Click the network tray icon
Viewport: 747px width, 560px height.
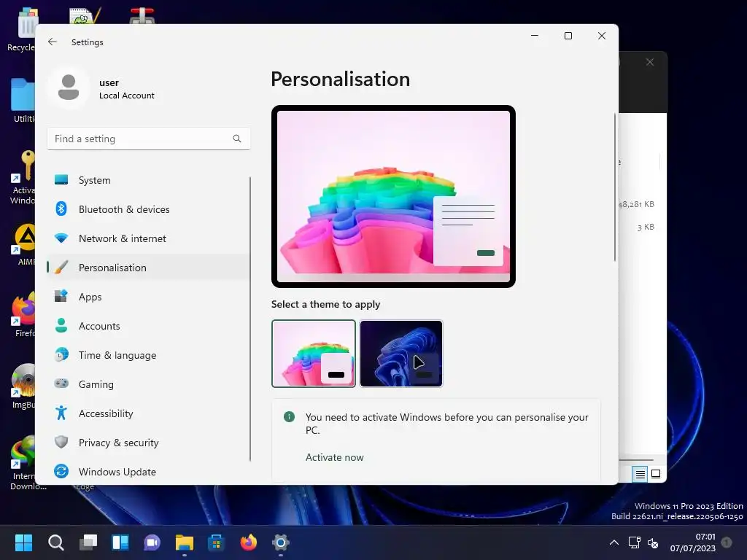pos(634,542)
